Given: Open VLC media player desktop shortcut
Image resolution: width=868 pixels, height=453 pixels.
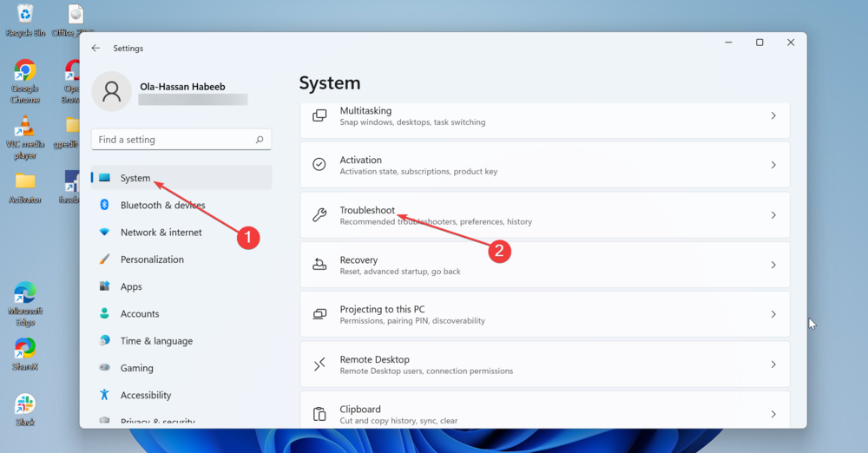Looking at the screenshot, I should coord(25,137).
